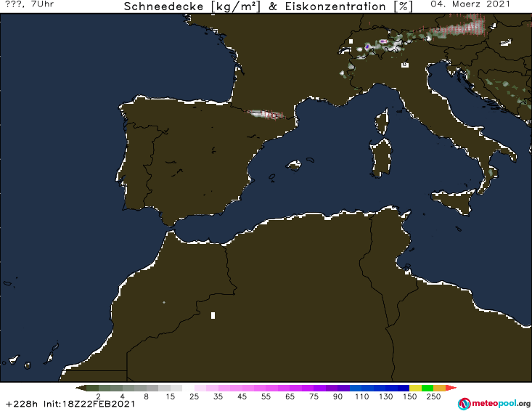Select the orange legend swatch

click(439, 388)
